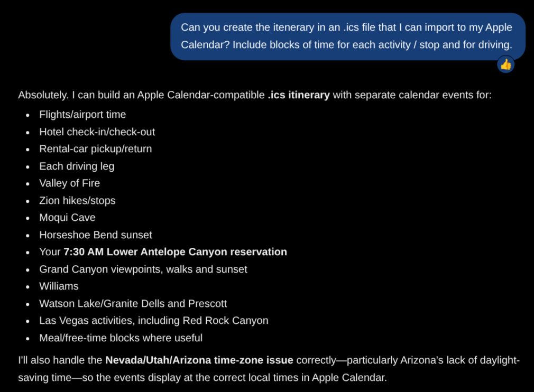Click the 'Meal/free-time blocks where useful' item
Screen dimensions: 534x392
pos(121,338)
